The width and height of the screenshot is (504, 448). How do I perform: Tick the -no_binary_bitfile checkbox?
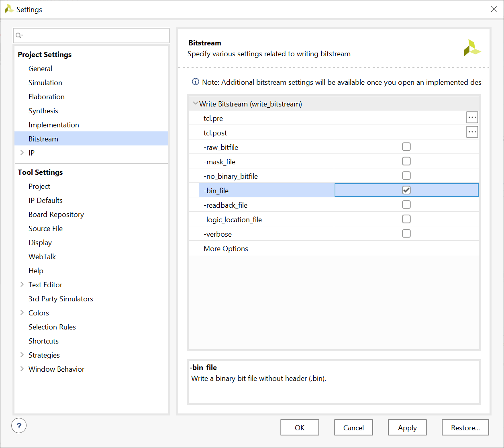click(x=406, y=176)
